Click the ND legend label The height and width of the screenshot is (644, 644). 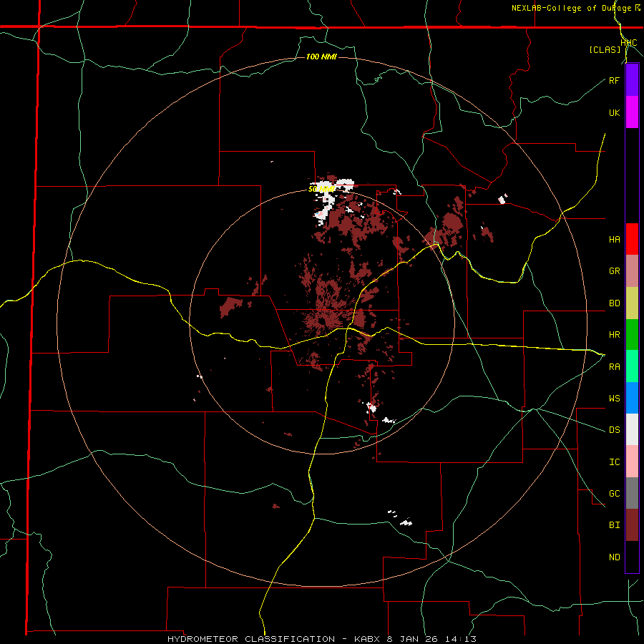point(615,557)
